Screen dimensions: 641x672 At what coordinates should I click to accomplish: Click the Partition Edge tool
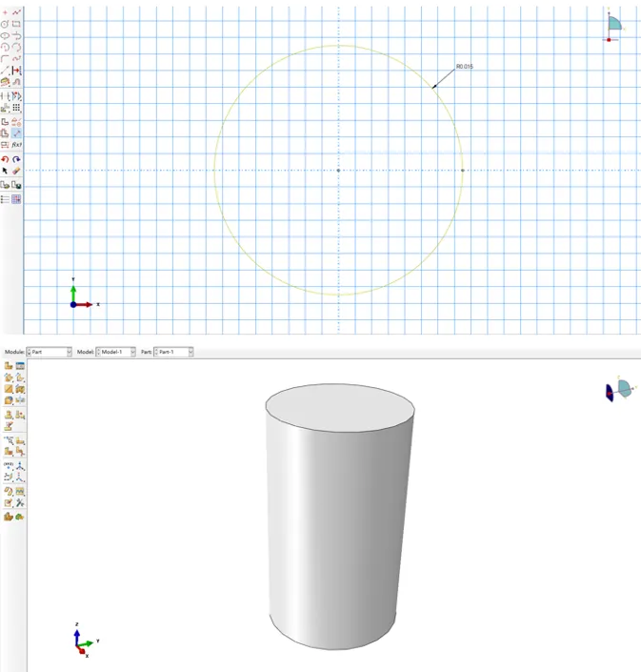(x=9, y=440)
